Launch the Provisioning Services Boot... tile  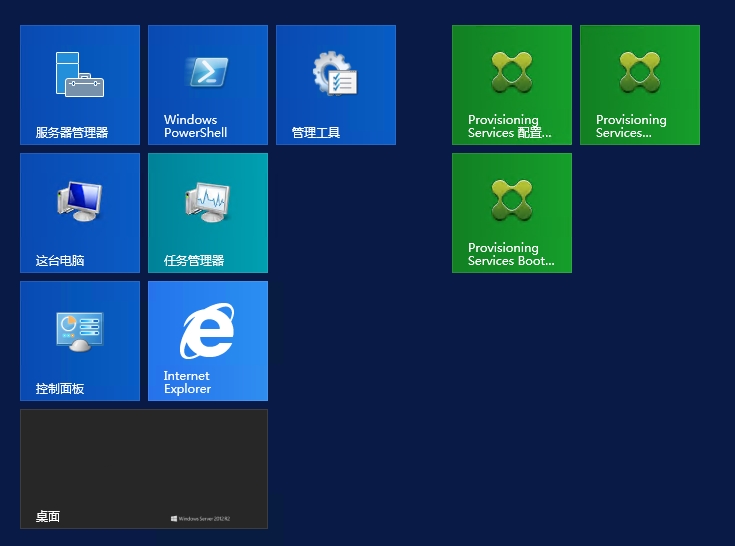point(512,213)
